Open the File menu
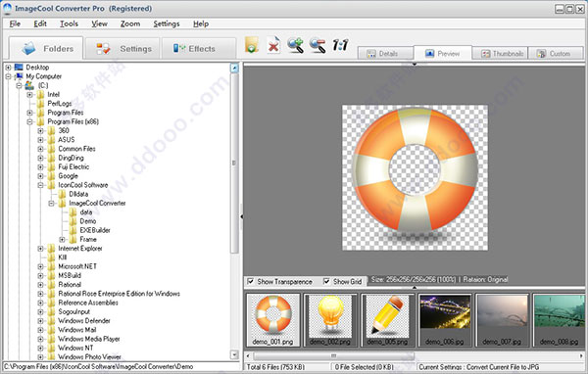 click(x=15, y=23)
